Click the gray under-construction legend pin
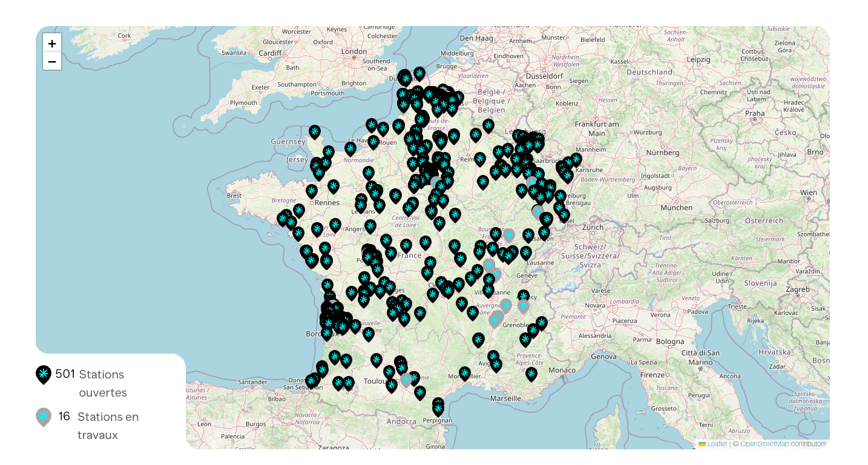Image resolution: width=868 pixels, height=465 pixels. pos(44,417)
